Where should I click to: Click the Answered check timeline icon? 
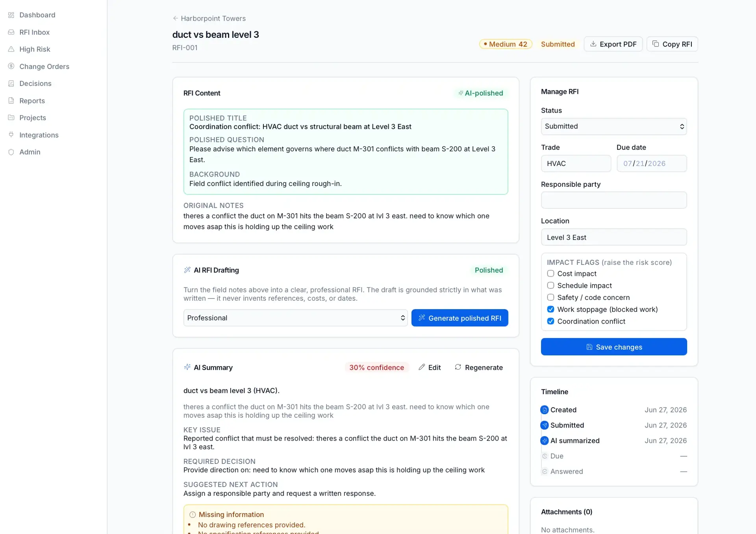(x=545, y=471)
